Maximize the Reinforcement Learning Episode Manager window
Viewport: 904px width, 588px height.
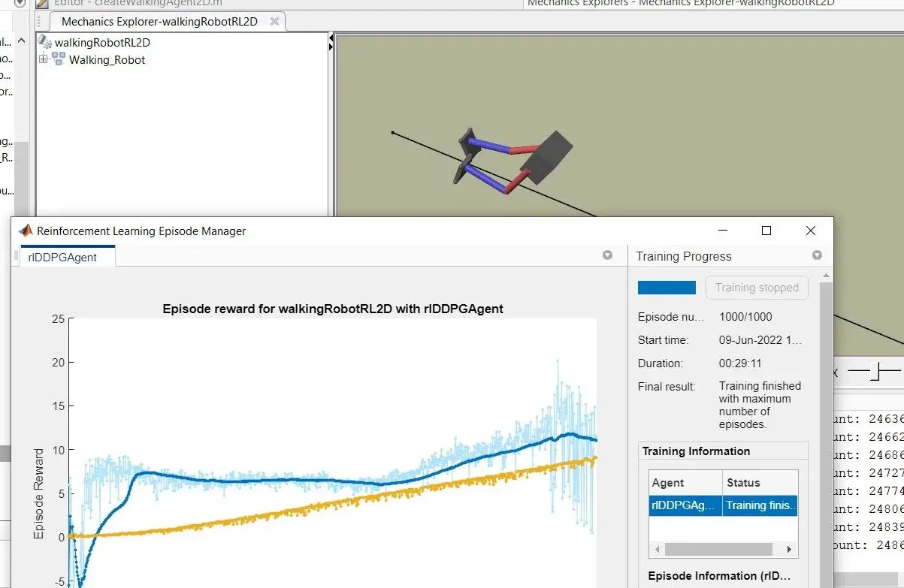(x=766, y=231)
